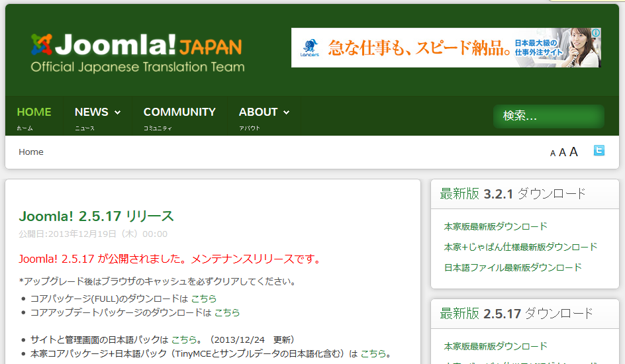Viewport: 625px width, 364px height.
Task: Click こちら for core update package download
Action: 227,312
